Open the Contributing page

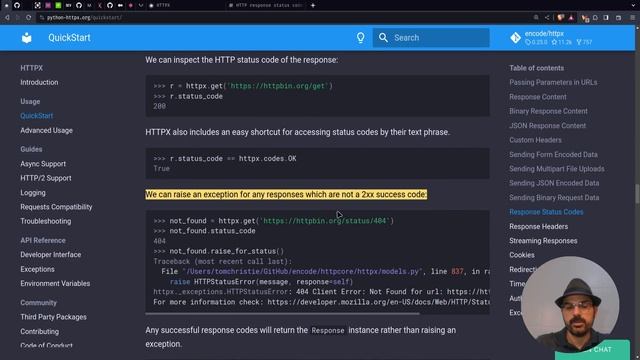click(x=40, y=331)
